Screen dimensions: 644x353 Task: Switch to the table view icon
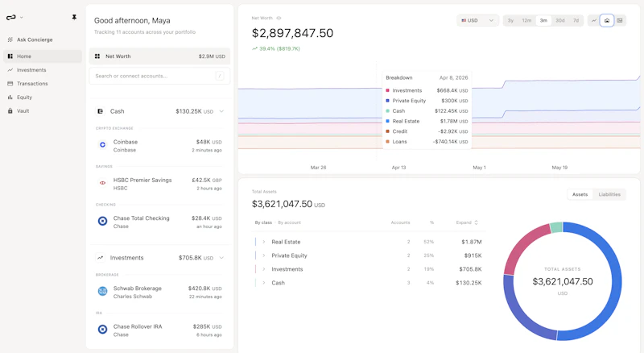[x=620, y=20]
